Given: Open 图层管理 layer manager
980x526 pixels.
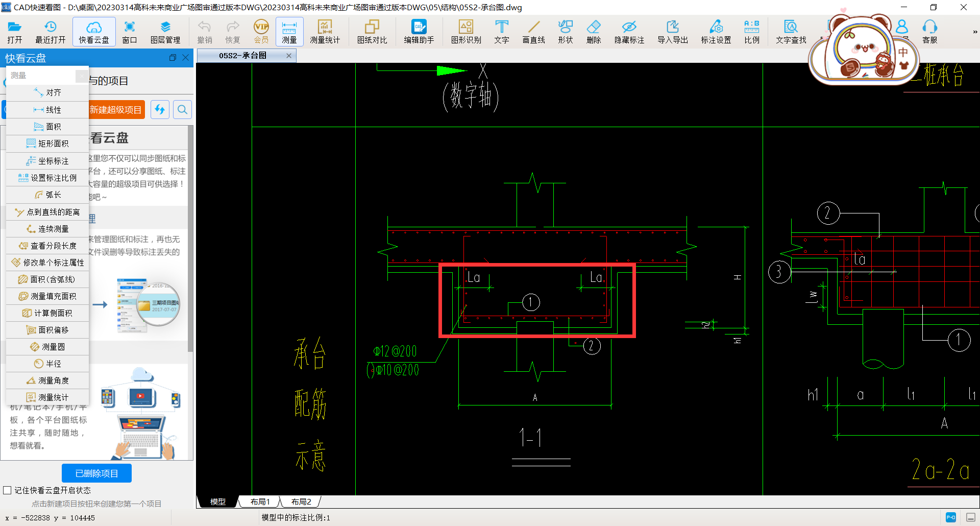Looking at the screenshot, I should point(165,32).
